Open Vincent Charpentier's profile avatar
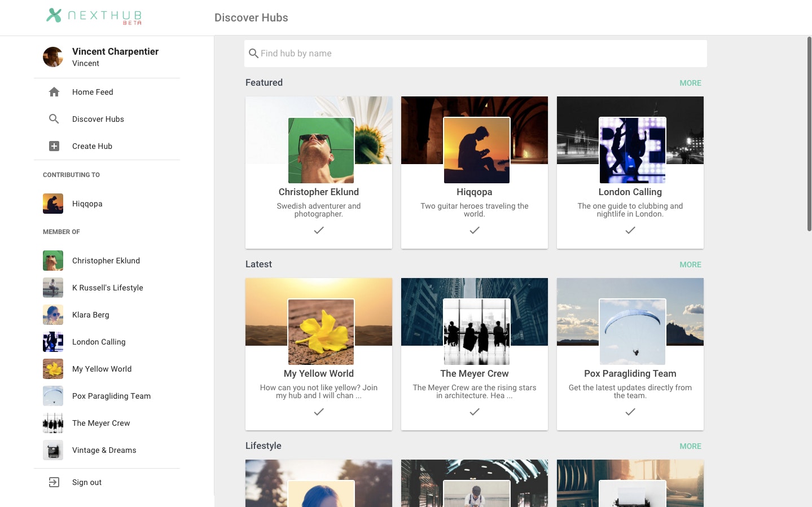Image resolution: width=812 pixels, height=507 pixels. coord(52,56)
